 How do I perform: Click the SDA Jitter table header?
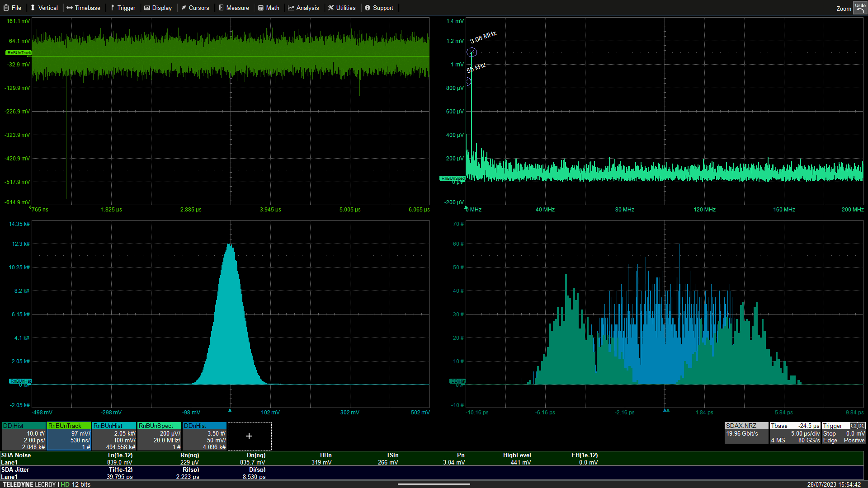(15, 469)
